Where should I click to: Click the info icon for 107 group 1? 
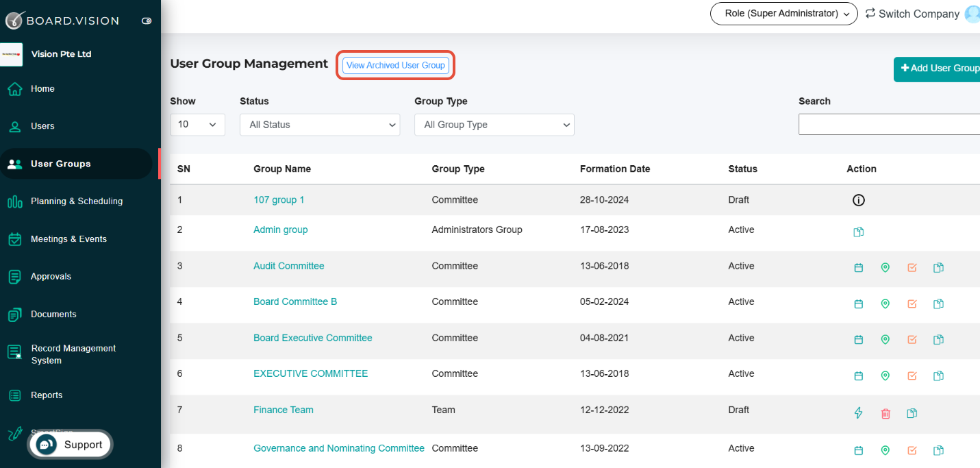pyautogui.click(x=858, y=200)
